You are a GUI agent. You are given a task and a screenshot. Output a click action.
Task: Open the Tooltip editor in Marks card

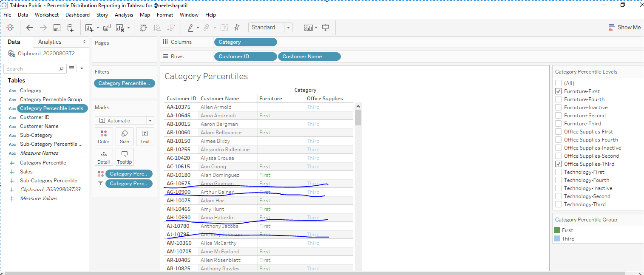(x=124, y=156)
